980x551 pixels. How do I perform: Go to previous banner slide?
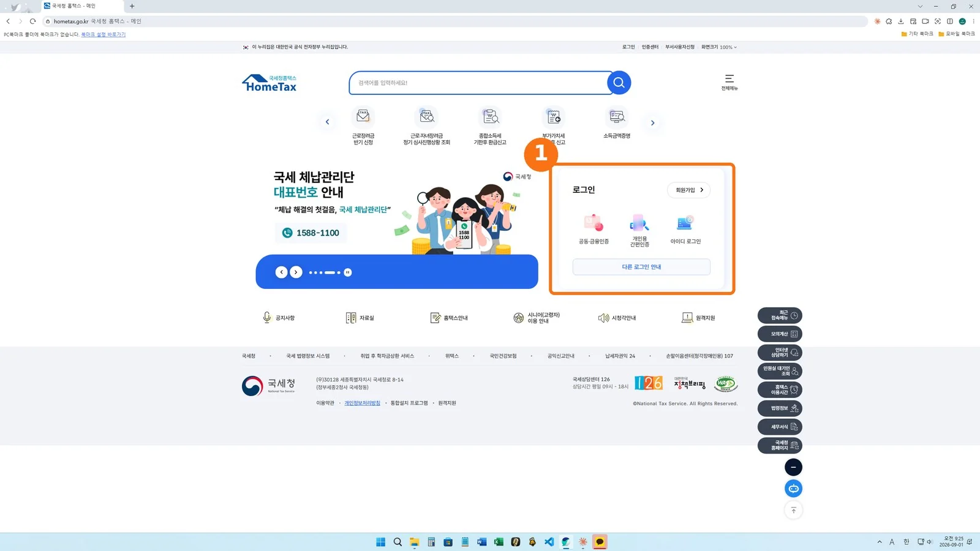(281, 272)
